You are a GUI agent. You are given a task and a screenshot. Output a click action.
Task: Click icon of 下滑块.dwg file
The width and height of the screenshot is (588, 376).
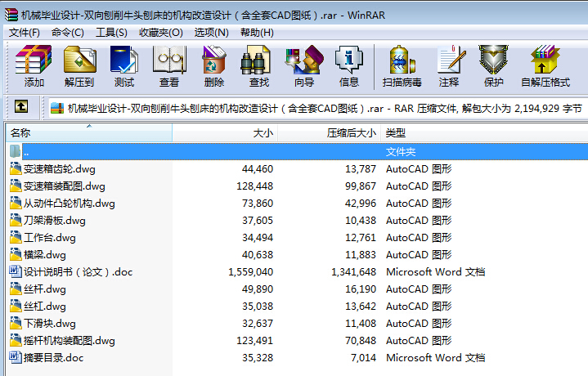click(x=16, y=323)
